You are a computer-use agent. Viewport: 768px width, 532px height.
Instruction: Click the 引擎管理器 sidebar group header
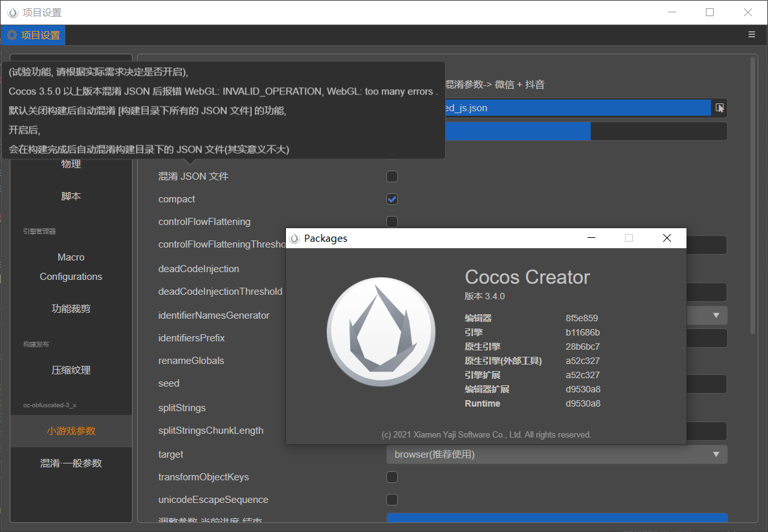pos(39,231)
